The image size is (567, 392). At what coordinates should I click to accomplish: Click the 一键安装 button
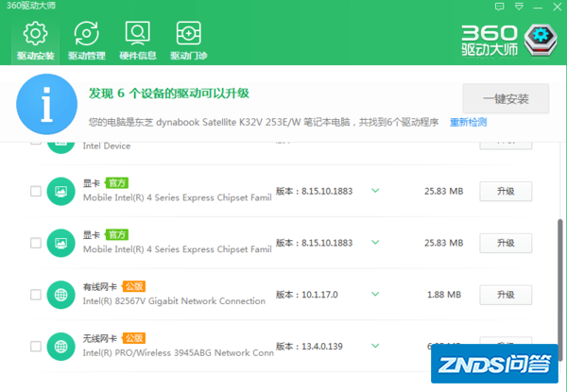[x=506, y=98]
